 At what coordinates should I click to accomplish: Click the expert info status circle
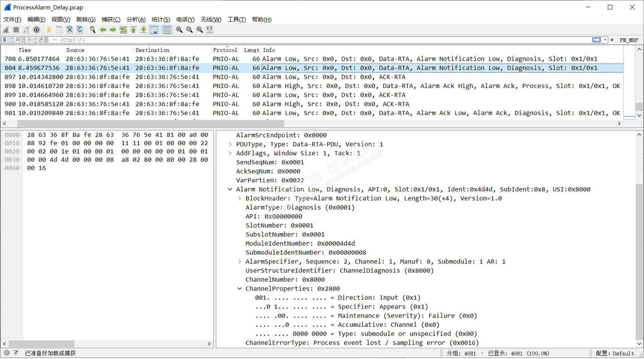pyautogui.click(x=7, y=353)
